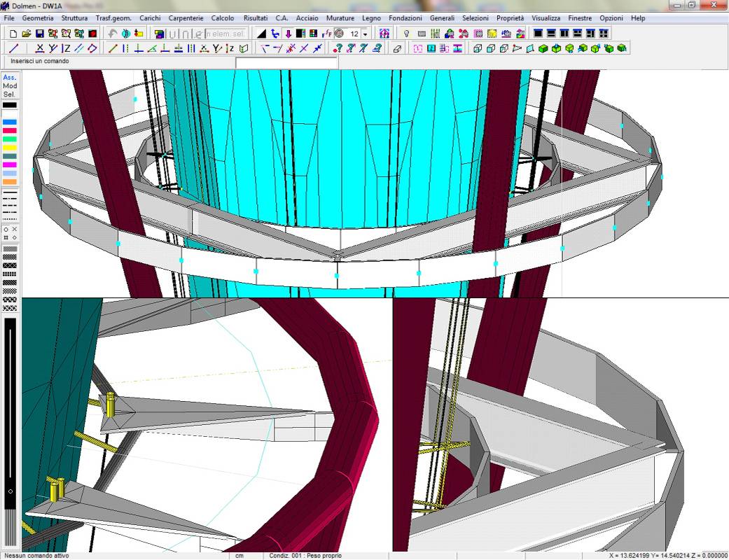Click the last green cube icon
The height and width of the screenshot is (560, 729).
click(x=622, y=48)
